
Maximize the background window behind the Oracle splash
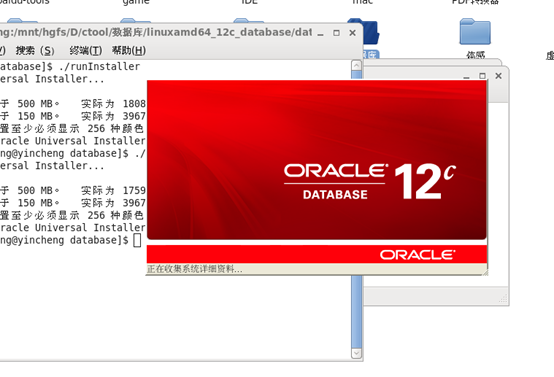point(482,76)
